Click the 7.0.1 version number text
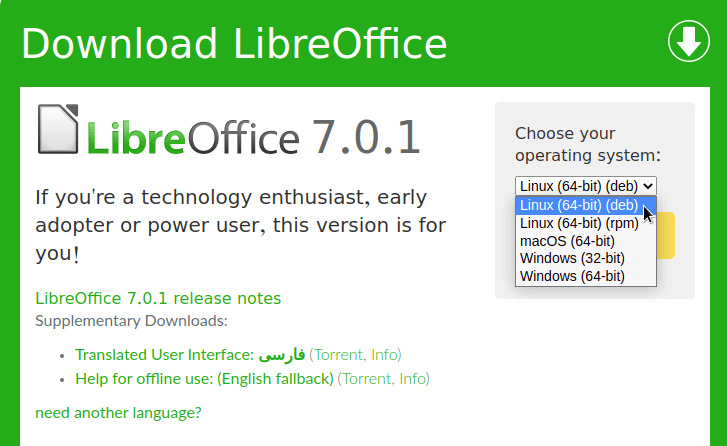 [366, 138]
